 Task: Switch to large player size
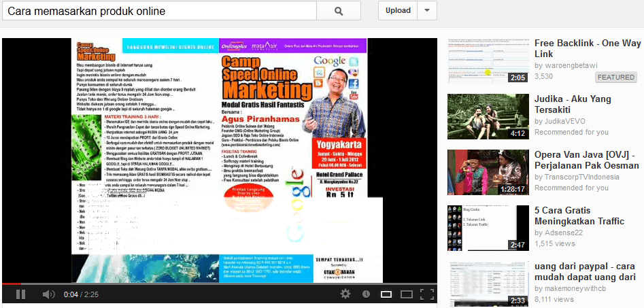[406, 294]
